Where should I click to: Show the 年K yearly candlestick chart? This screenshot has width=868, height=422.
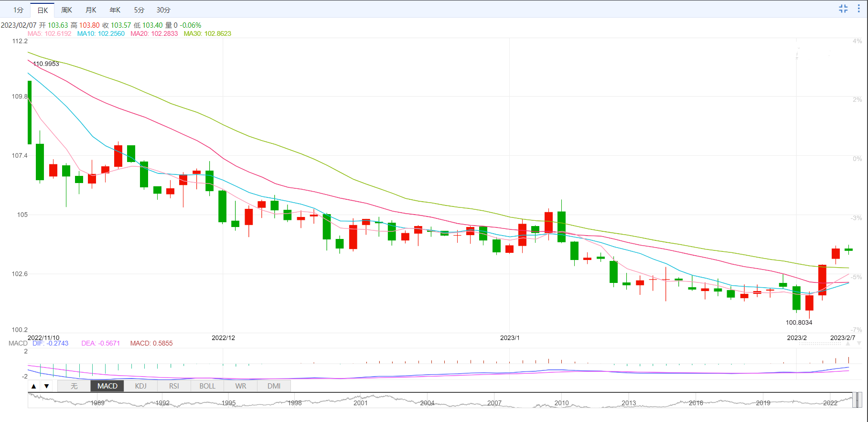(x=115, y=10)
